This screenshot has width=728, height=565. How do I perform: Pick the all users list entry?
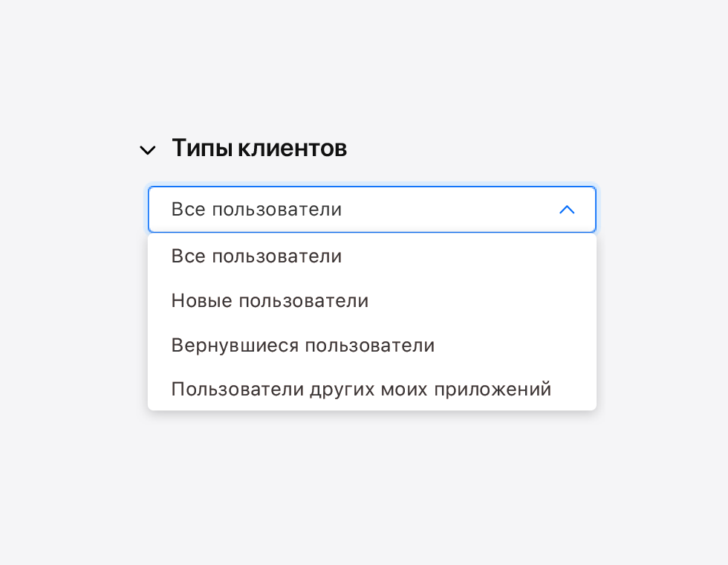[x=256, y=256]
